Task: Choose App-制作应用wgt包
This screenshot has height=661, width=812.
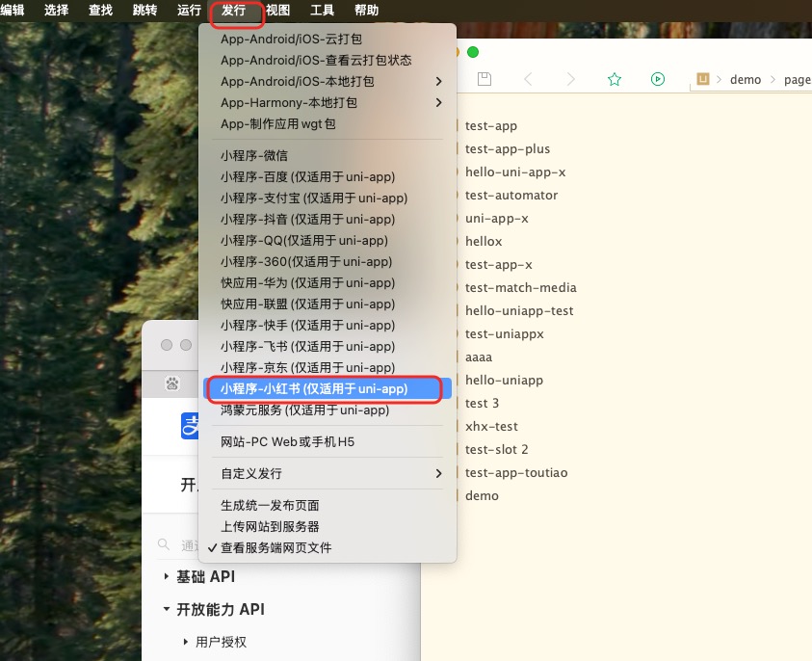Action: (x=327, y=123)
